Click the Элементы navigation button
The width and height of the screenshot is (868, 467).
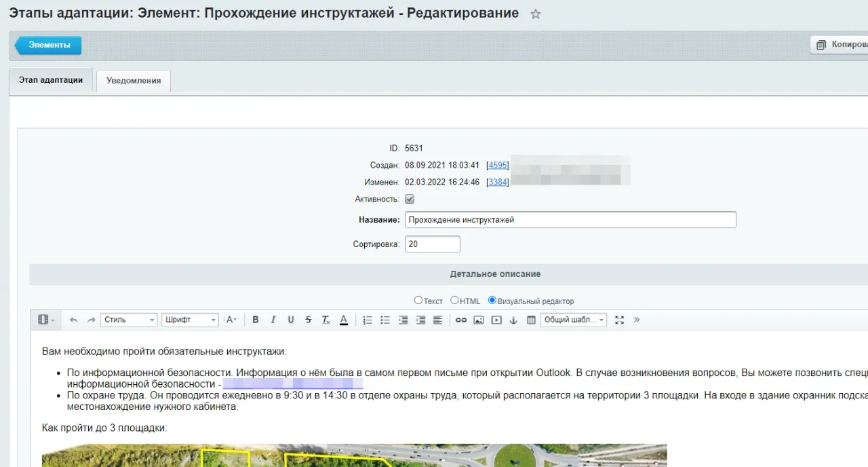tap(47, 45)
